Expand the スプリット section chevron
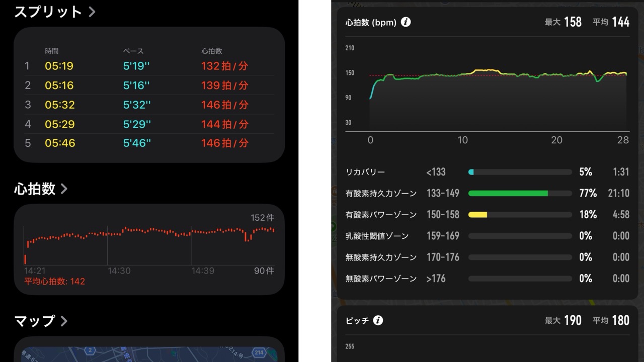Image resolution: width=644 pixels, height=362 pixels. click(92, 12)
